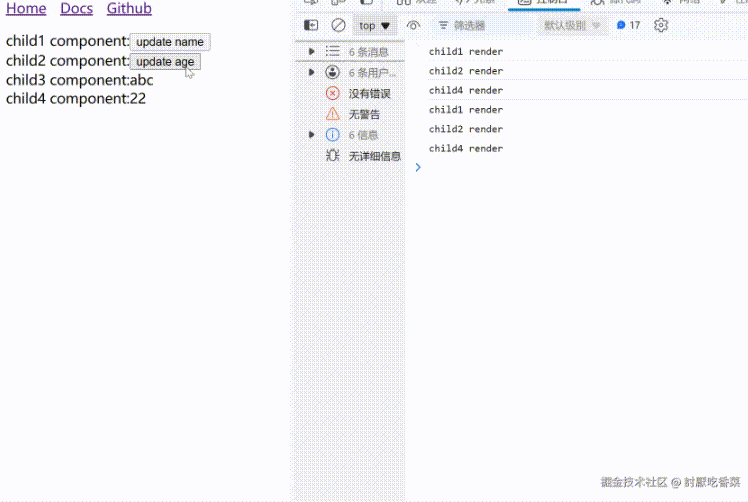This screenshot has height=502, width=748.
Task: Click the eye live expression icon
Action: point(413,25)
